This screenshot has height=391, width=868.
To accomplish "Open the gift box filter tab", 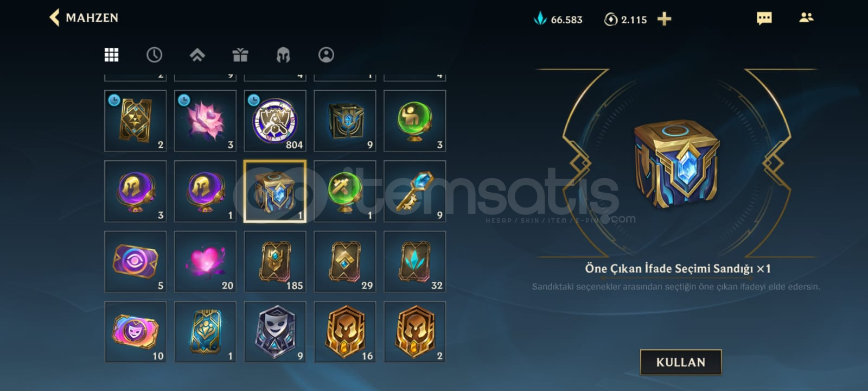I will (x=240, y=55).
